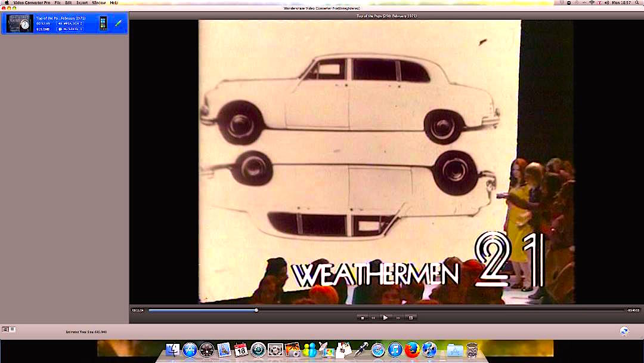Open the Trash in the Dock
Image resolution: width=644 pixels, height=363 pixels.
(472, 350)
